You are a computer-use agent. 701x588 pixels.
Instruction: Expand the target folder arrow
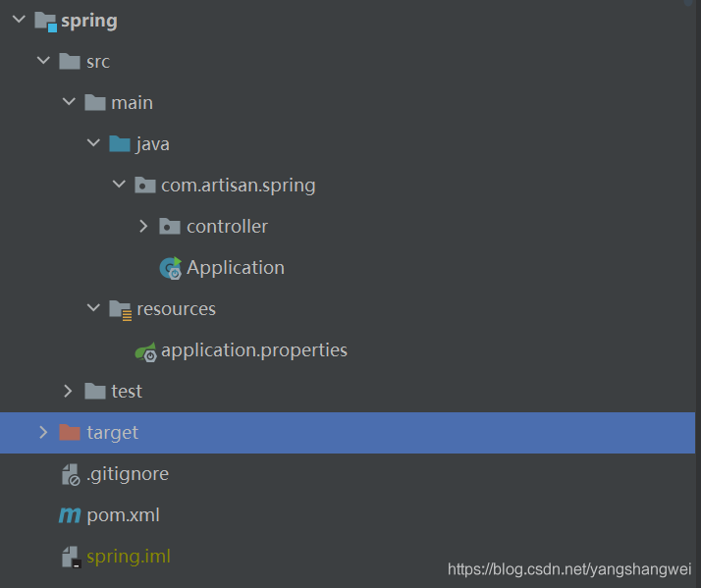[x=42, y=433]
